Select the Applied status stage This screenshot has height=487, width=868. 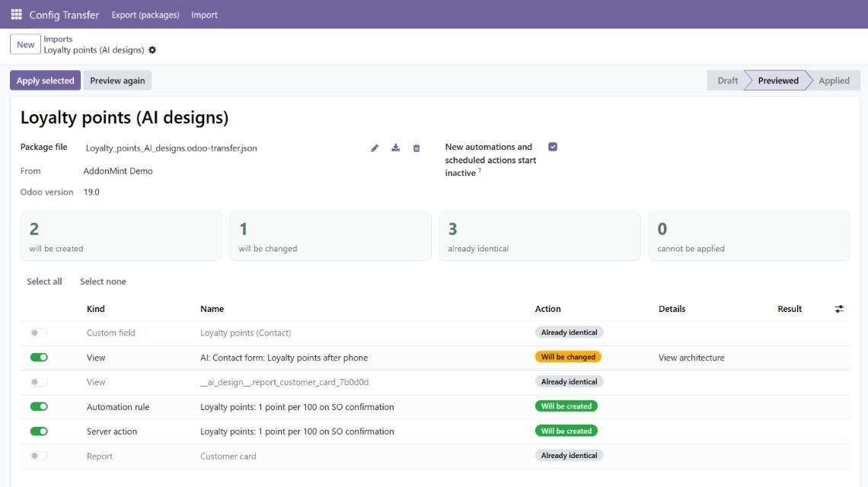(x=834, y=80)
